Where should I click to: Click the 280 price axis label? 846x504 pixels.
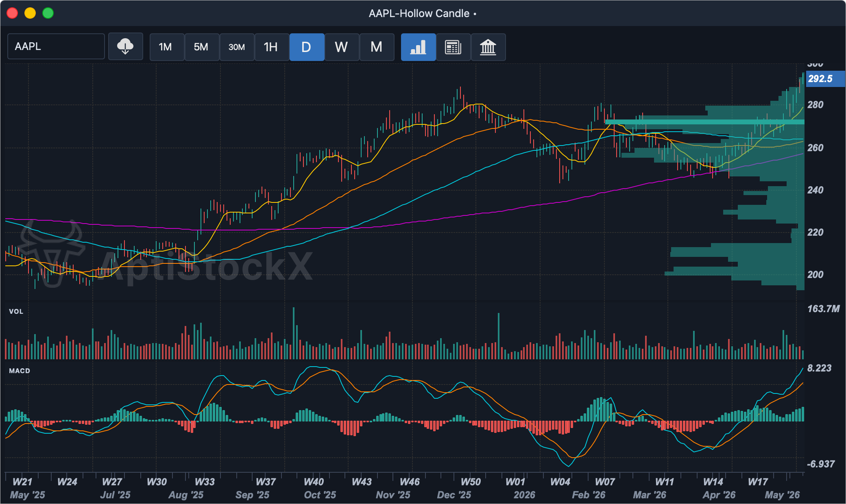[815, 105]
